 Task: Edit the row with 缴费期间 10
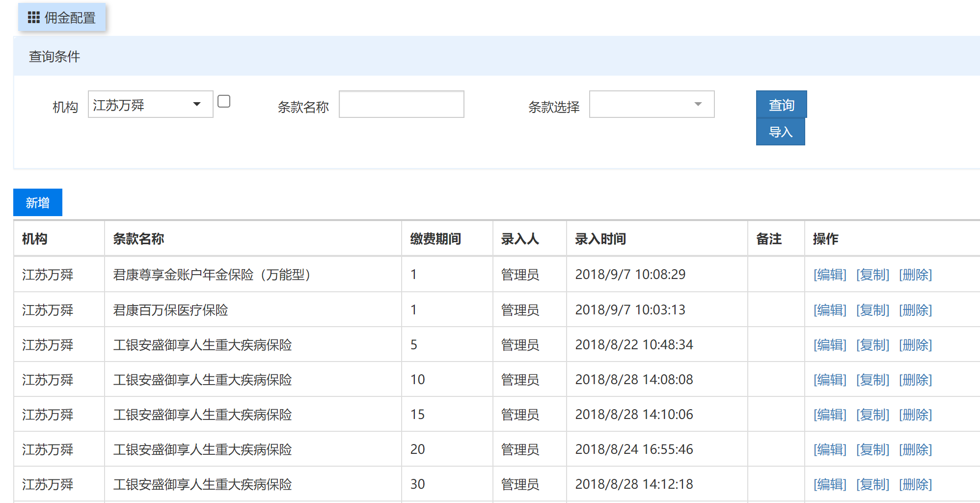coord(830,380)
